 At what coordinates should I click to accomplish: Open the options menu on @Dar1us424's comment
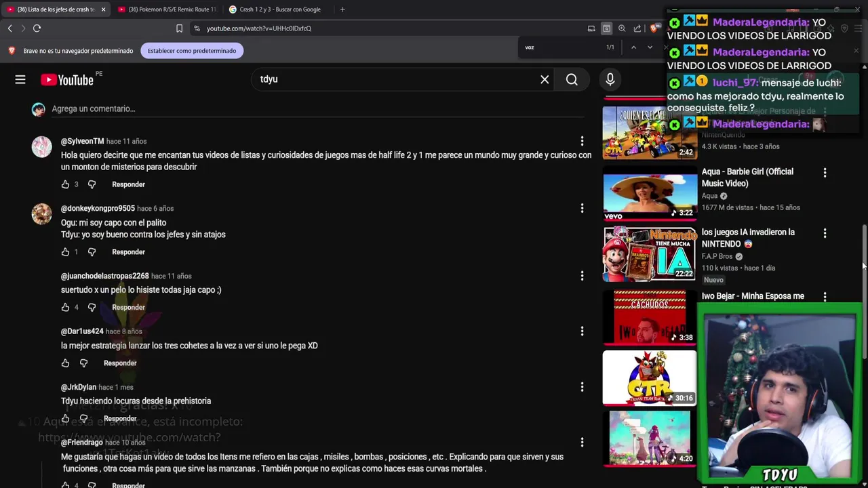[x=582, y=331]
